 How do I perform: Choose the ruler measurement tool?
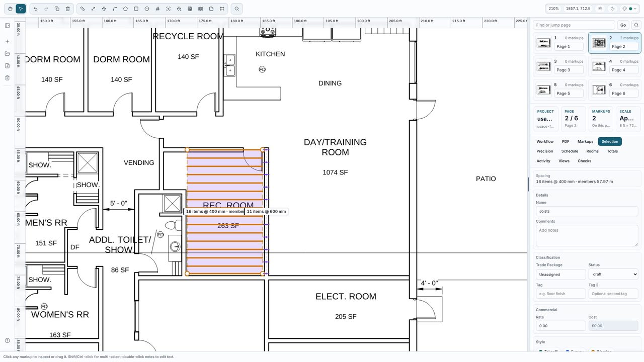83,9
